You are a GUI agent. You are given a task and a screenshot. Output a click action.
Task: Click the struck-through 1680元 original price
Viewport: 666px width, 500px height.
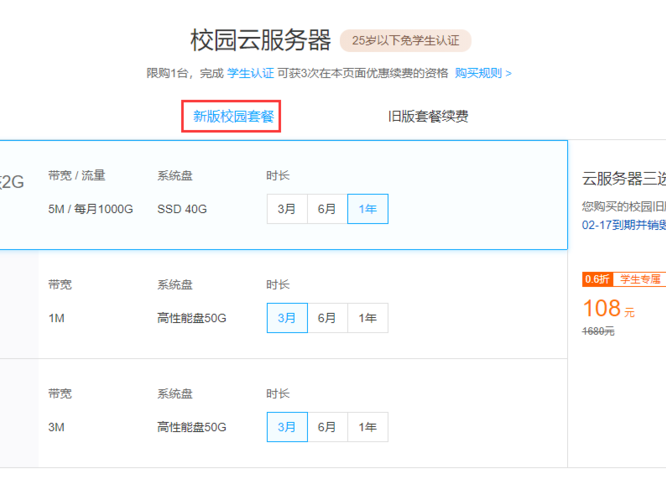click(598, 331)
